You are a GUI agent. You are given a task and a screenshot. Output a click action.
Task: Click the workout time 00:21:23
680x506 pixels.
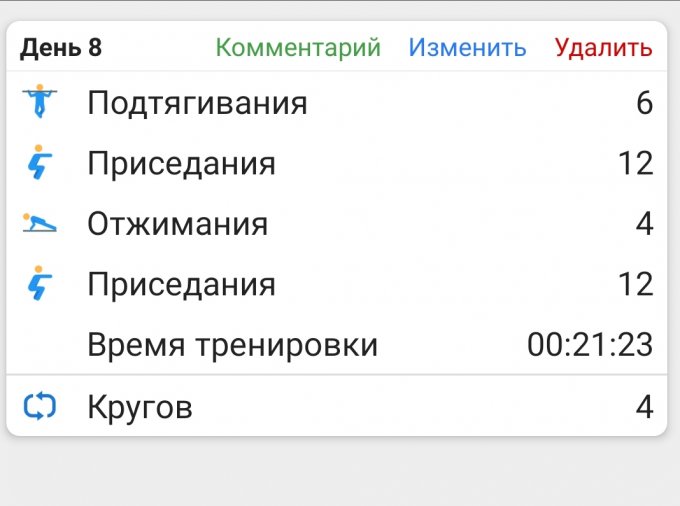590,345
